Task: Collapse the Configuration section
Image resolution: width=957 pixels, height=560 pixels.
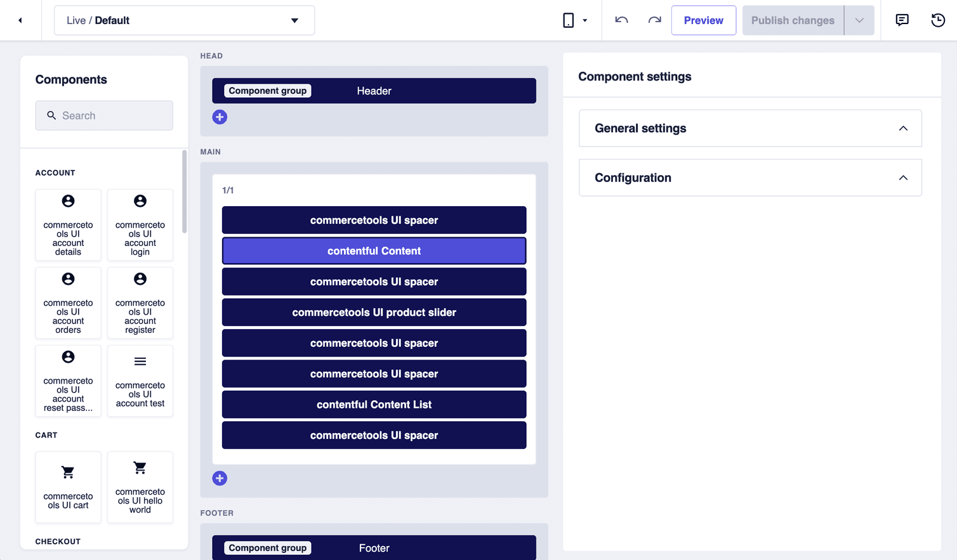Action: click(903, 178)
